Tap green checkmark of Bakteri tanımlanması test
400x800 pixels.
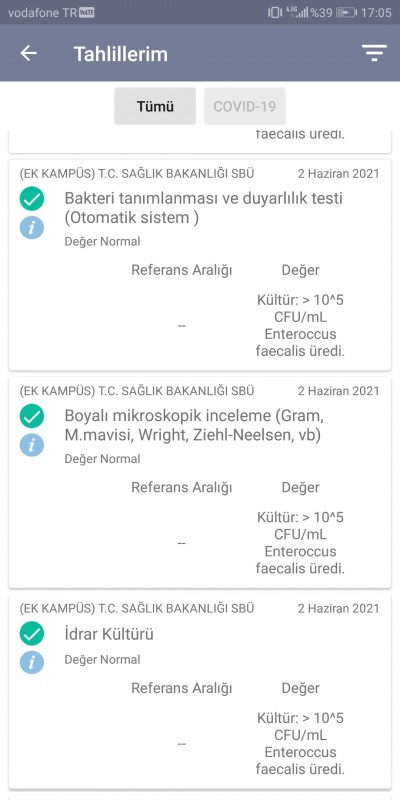[32, 198]
